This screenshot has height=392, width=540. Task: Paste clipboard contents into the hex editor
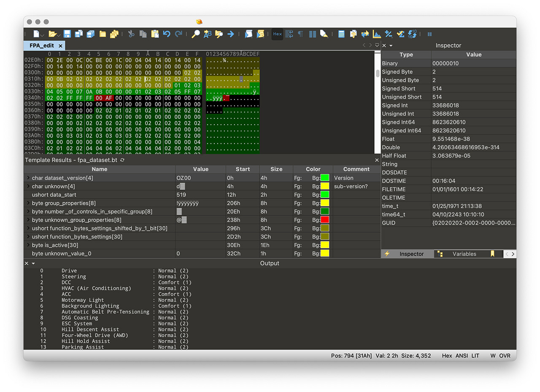point(154,34)
